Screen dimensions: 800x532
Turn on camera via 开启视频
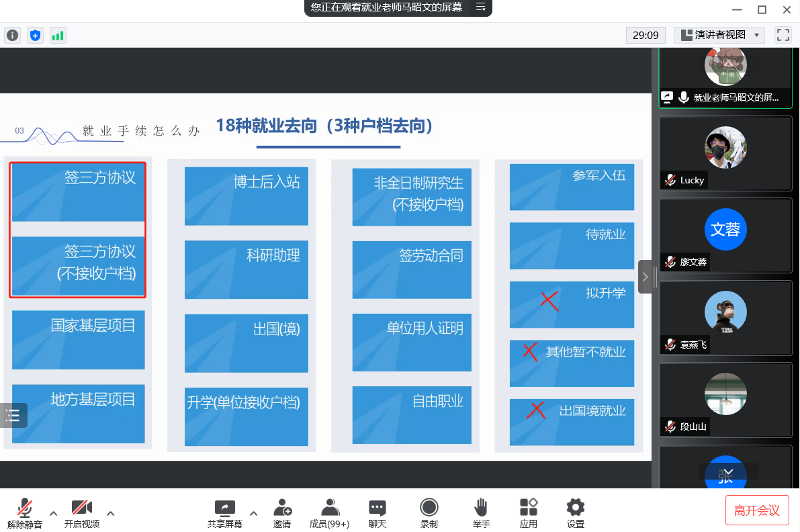pos(82,513)
